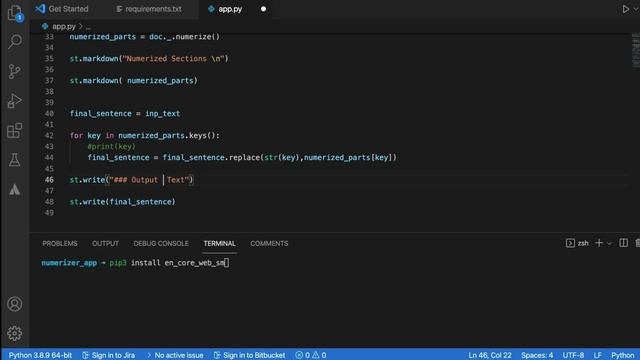
Task: Expand the breadcrumb ellipsis after app.py
Action: point(88,27)
